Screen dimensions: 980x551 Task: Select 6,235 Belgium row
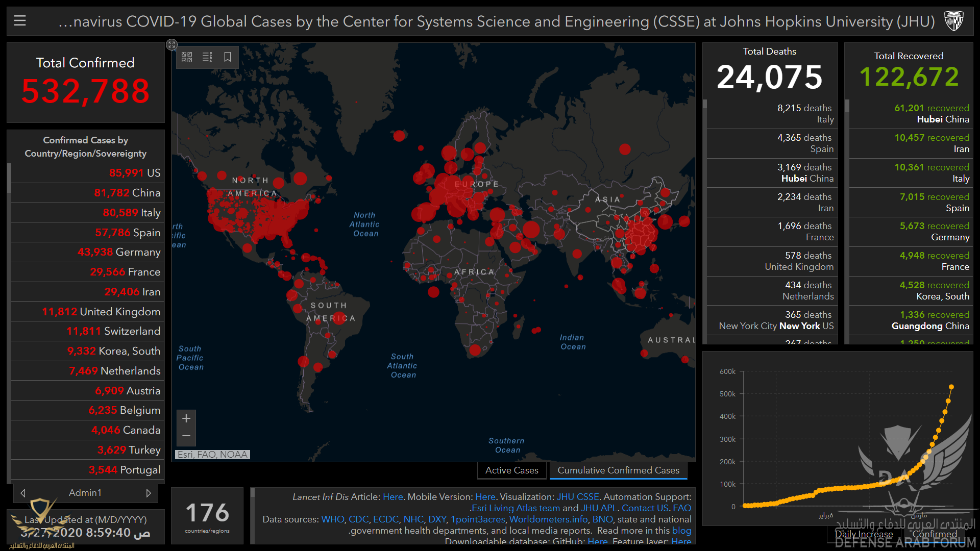click(87, 410)
